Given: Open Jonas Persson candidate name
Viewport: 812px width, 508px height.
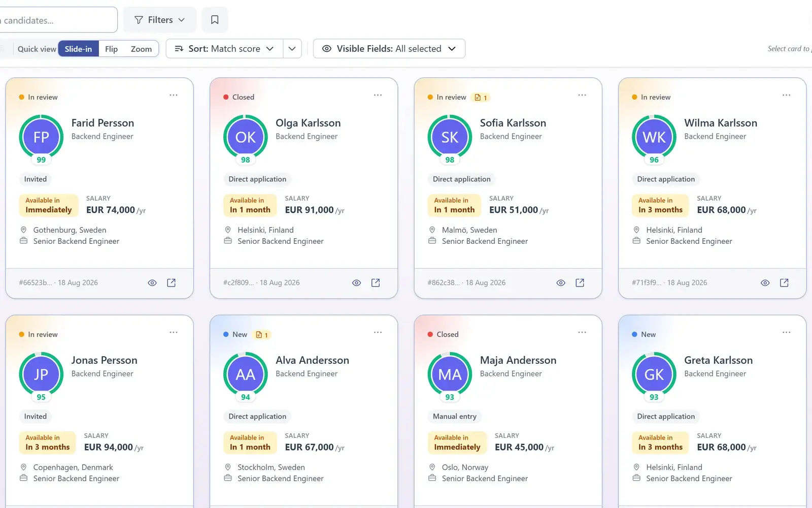Looking at the screenshot, I should click(104, 360).
